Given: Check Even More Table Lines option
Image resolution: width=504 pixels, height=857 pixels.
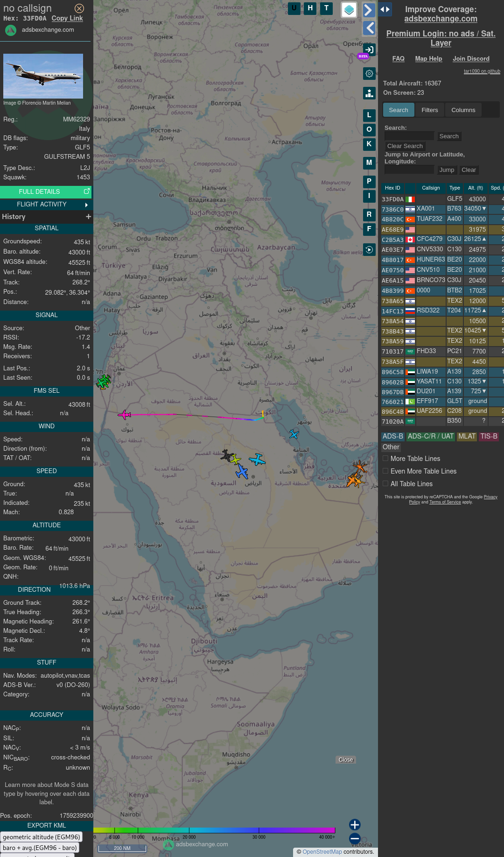Looking at the screenshot, I should [385, 471].
